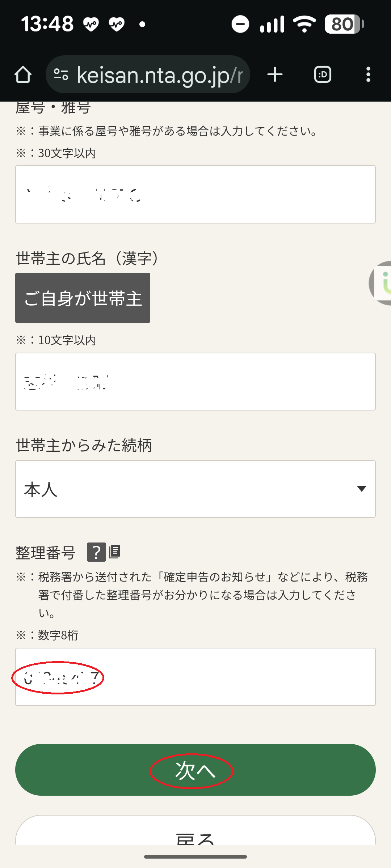This screenshot has width=391, height=868.
Task: Open a new tab with plus icon
Action: tap(275, 75)
